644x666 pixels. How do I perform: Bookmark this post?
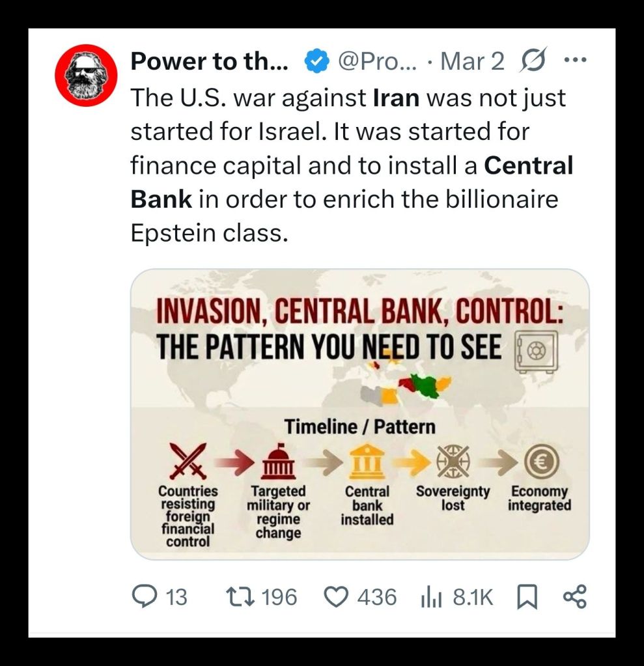(x=525, y=596)
